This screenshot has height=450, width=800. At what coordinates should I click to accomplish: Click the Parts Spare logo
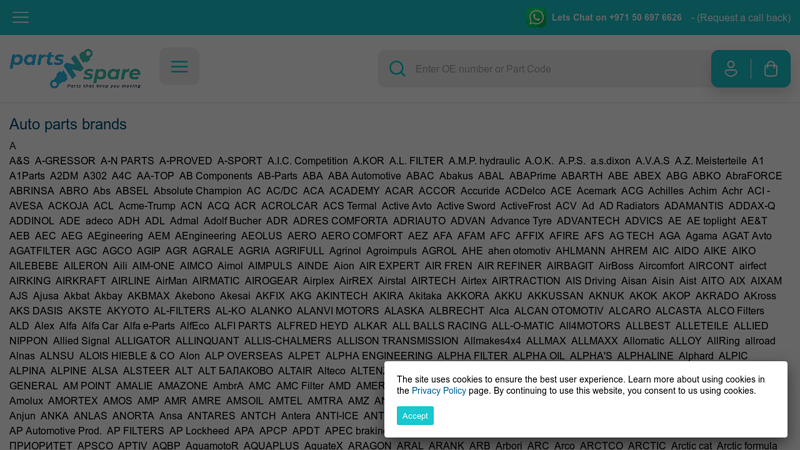(75, 68)
